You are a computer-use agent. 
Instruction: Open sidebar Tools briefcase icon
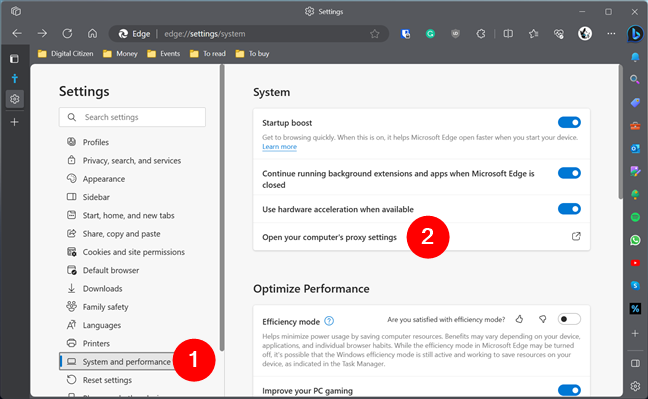635,126
